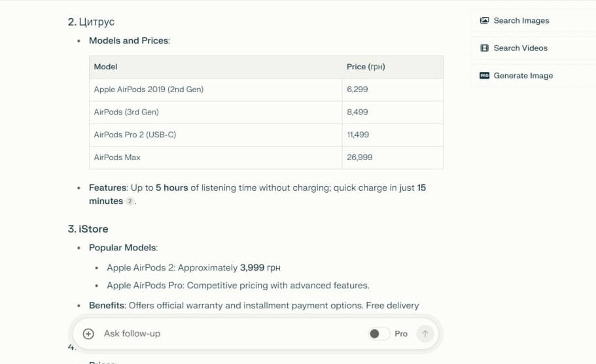The image size is (596, 364).
Task: Click the 'AirPods Max' model cell
Action: pos(117,157)
